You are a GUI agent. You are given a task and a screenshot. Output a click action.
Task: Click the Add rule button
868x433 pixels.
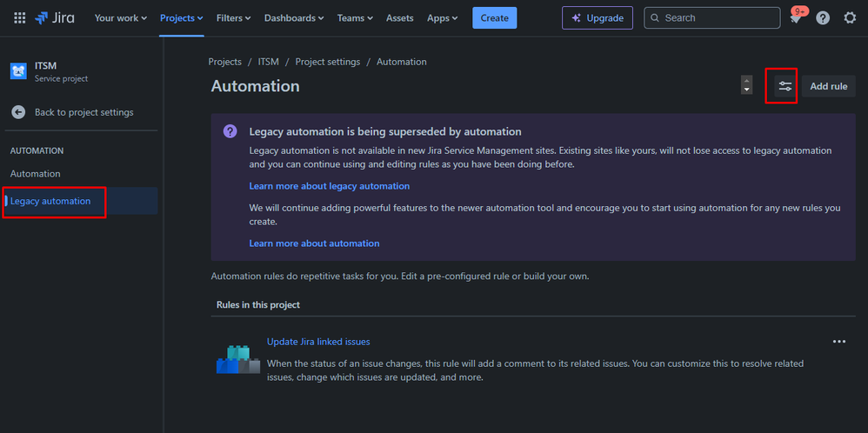[x=829, y=86]
